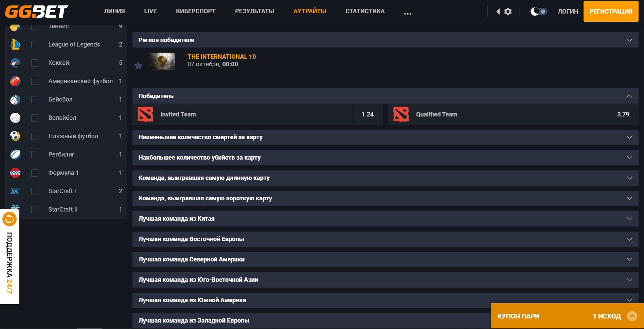644x329 pixels.
Task: Open the РЕЗУЛЬТАТЫ menu tab
Action: [x=255, y=11]
